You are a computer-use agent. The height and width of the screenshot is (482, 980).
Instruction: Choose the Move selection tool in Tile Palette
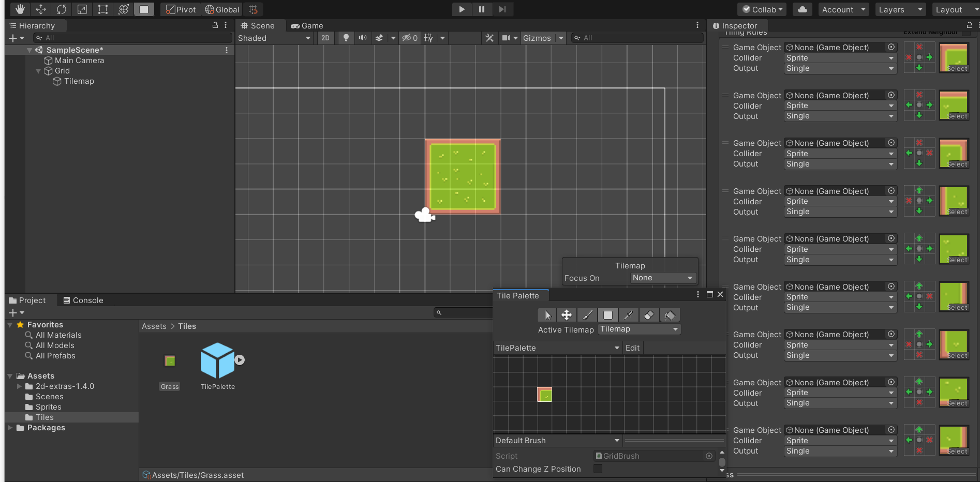[567, 315]
